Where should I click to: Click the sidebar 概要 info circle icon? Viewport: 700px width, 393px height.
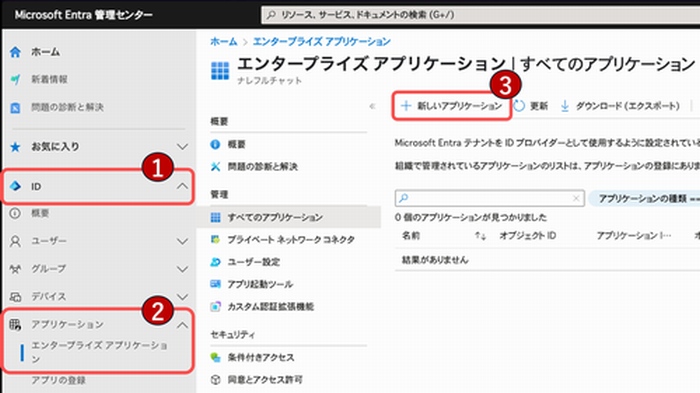pos(15,213)
